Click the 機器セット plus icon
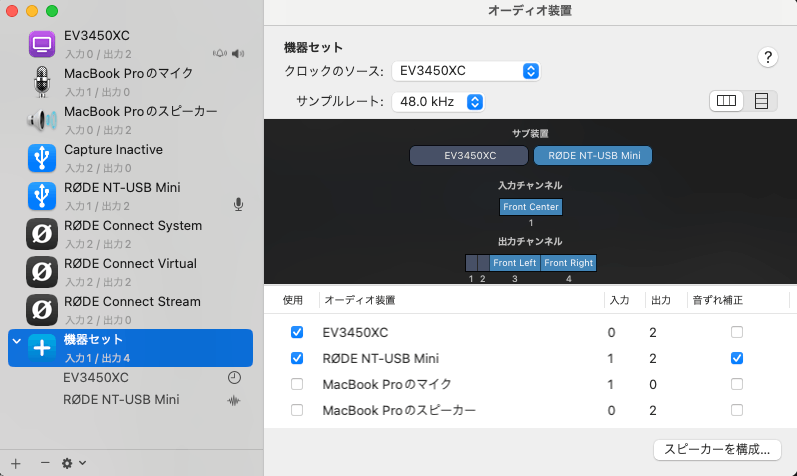 coord(42,348)
